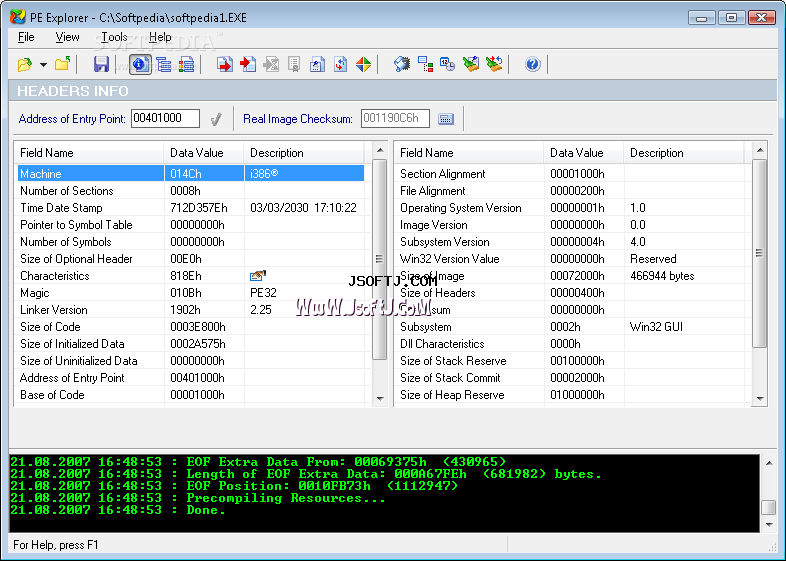This screenshot has height=561, width=786.
Task: Open the Tools menu
Action: coord(114,37)
